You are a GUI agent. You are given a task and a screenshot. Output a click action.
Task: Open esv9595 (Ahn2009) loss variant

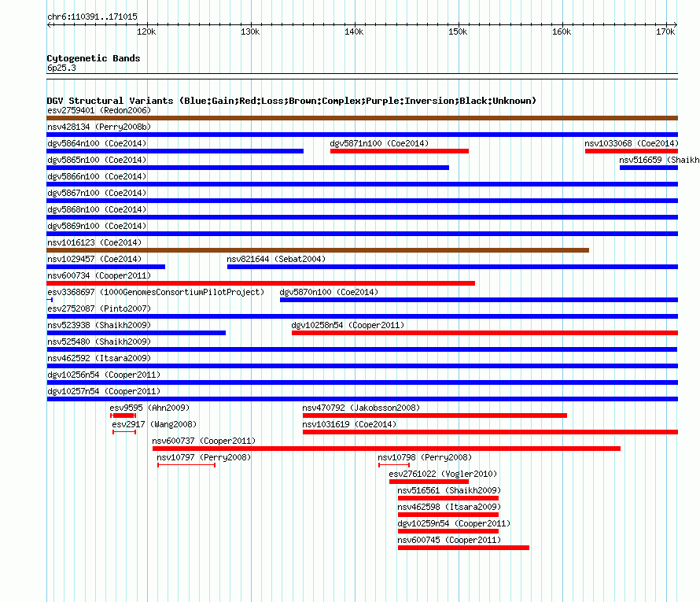click(123, 415)
